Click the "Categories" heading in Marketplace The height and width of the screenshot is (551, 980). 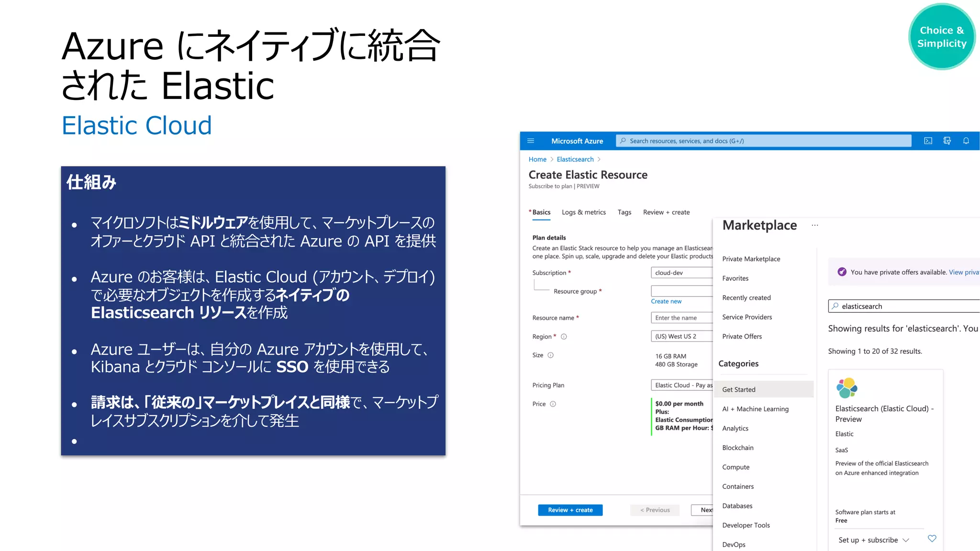738,364
